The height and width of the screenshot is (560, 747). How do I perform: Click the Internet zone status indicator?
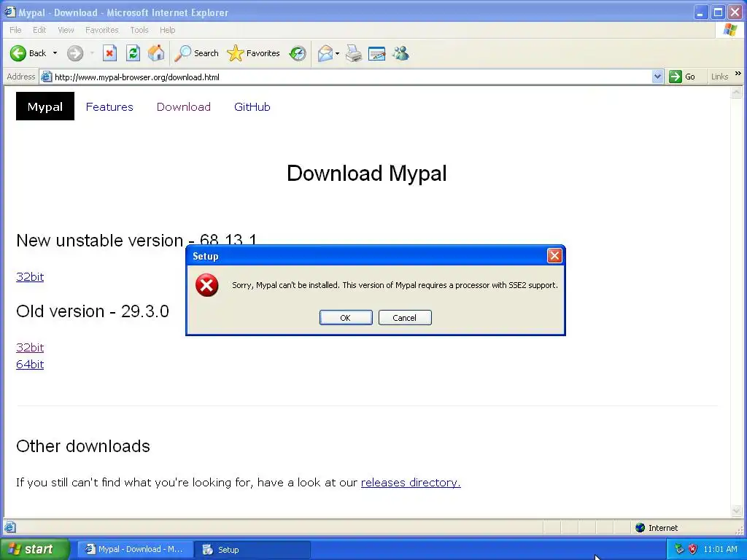click(x=657, y=528)
